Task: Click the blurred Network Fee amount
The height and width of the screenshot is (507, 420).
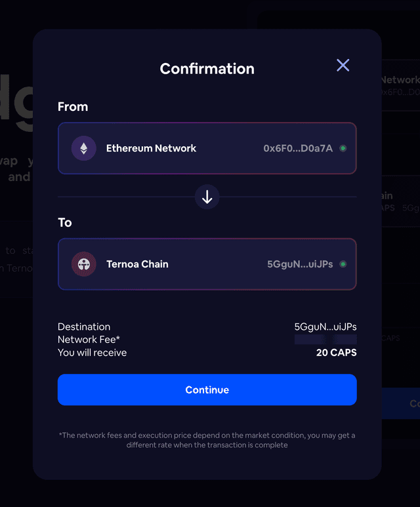Action: point(325,340)
